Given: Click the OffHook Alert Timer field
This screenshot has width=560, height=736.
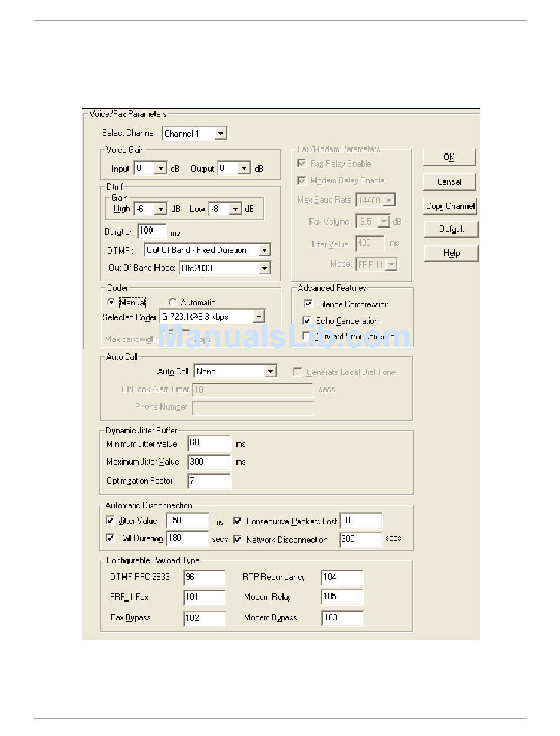Looking at the screenshot, I should (x=253, y=390).
